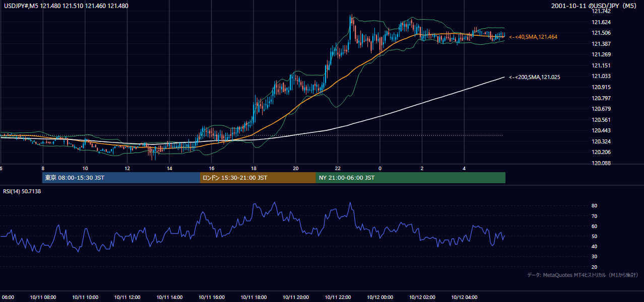This screenshot has width=644, height=302.
Task: Click the RSI 80 level label
Action: [594, 206]
